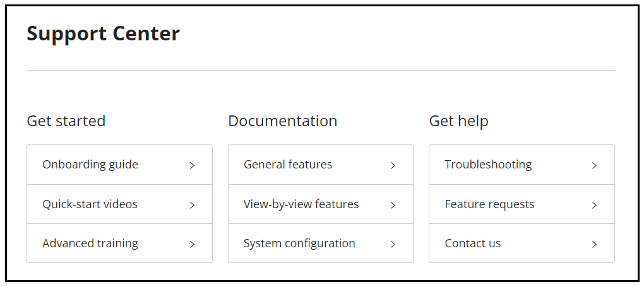View the View-by-view features page
644x287 pixels.
(301, 204)
